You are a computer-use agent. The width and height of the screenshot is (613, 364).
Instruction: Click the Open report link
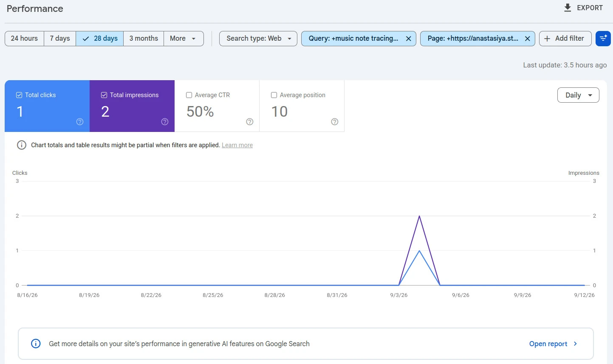tap(548, 344)
